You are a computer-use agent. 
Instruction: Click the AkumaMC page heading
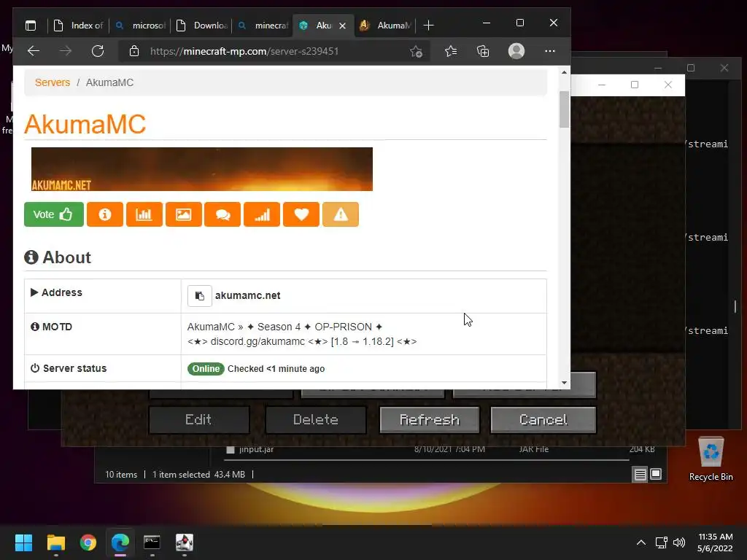85,124
